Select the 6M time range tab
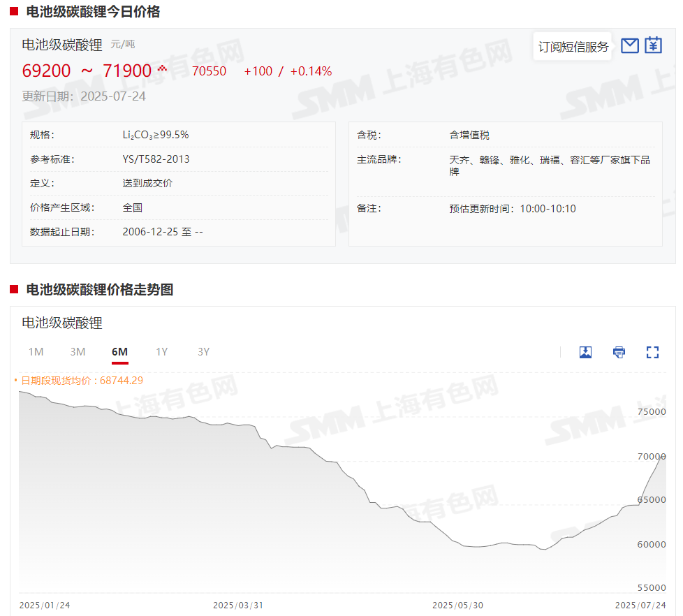Viewport: 683px width, 616px height. (119, 352)
